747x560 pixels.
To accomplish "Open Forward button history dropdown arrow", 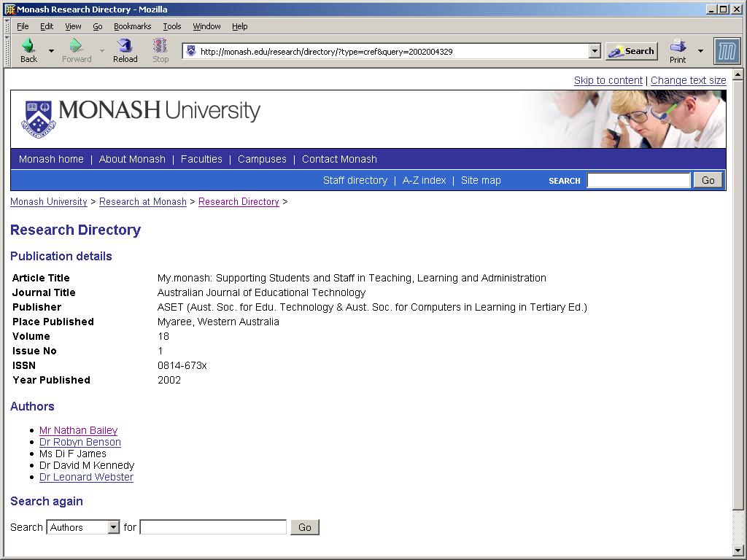I will [102, 50].
